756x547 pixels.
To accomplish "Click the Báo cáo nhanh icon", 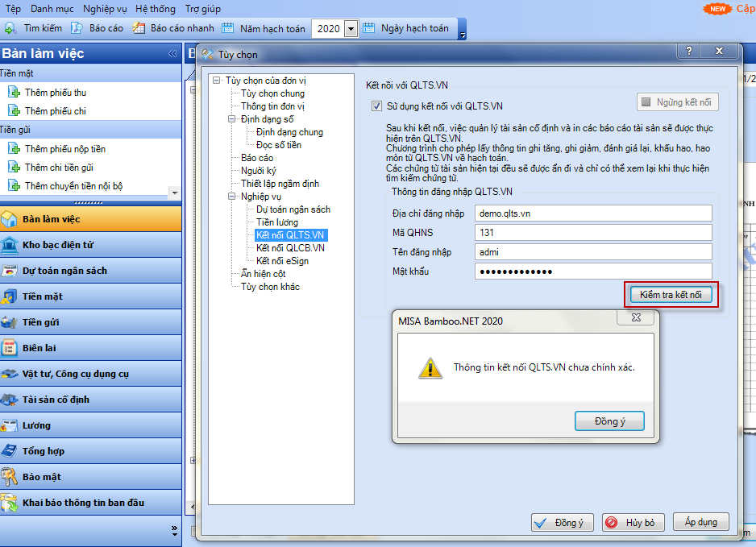I will [x=139, y=28].
